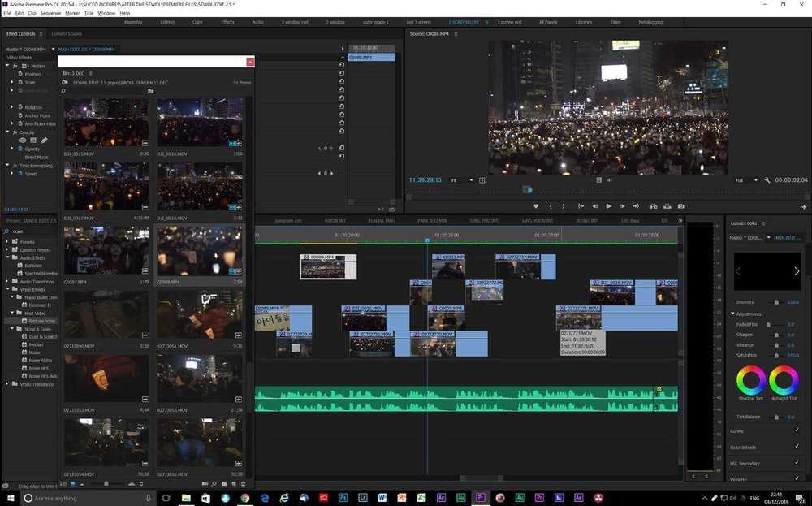Click the Export Frame camera icon
Screen dimensions: 812x506
tap(681, 206)
